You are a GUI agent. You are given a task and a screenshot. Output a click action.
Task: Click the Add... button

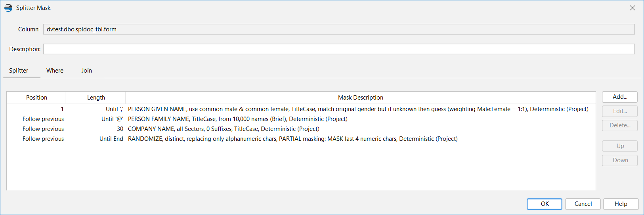(620, 97)
